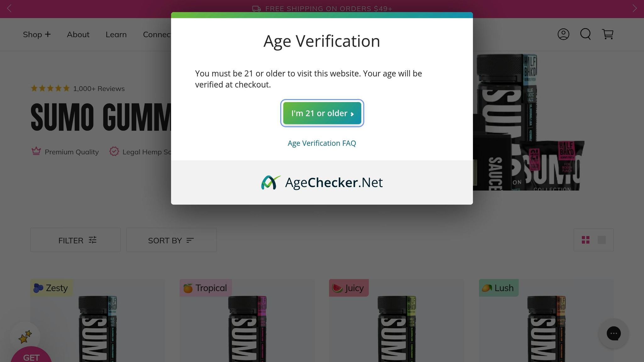Open the search magnifier icon
644x362 pixels.
point(585,34)
